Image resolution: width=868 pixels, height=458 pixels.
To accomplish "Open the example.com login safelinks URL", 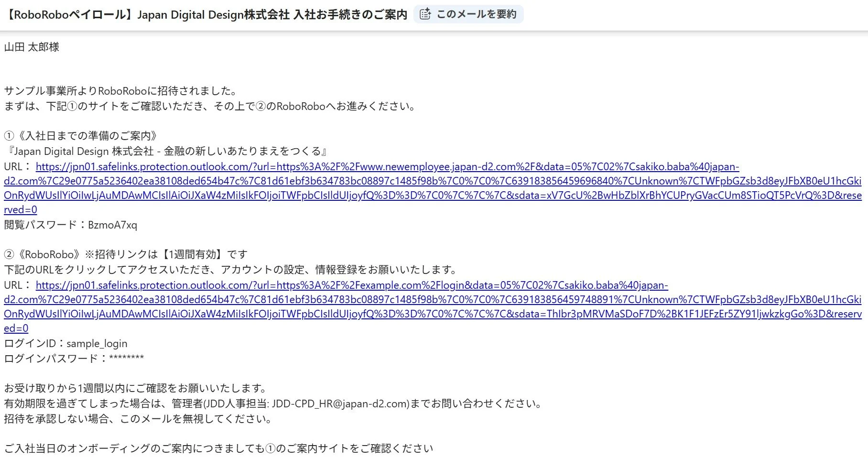I will point(433,306).
